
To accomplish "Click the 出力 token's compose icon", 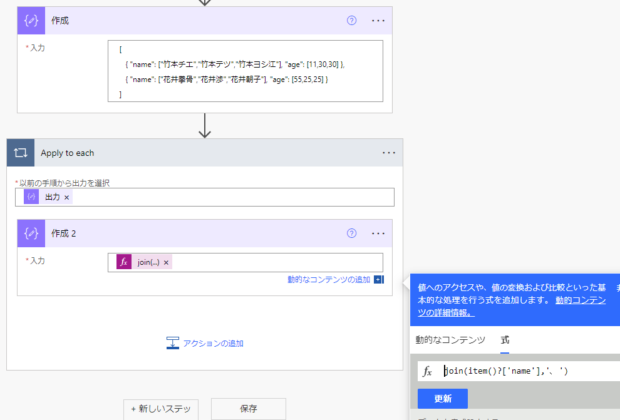I will tap(31, 197).
